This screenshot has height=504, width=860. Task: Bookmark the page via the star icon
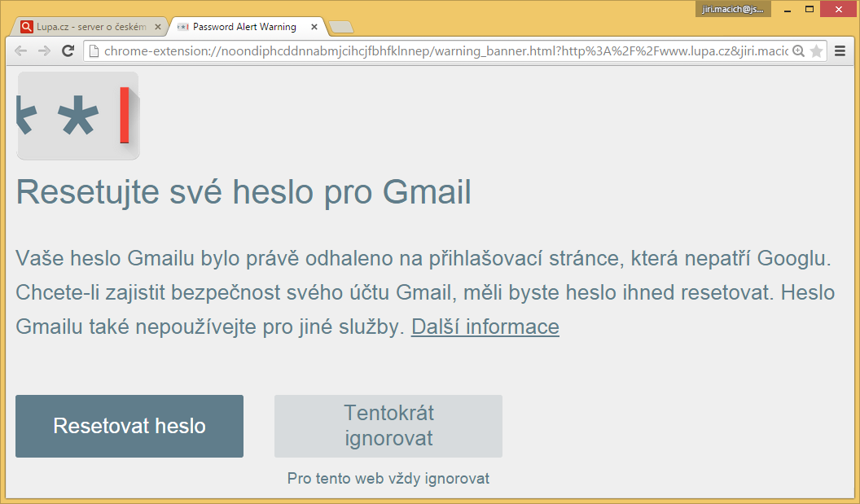[815, 50]
